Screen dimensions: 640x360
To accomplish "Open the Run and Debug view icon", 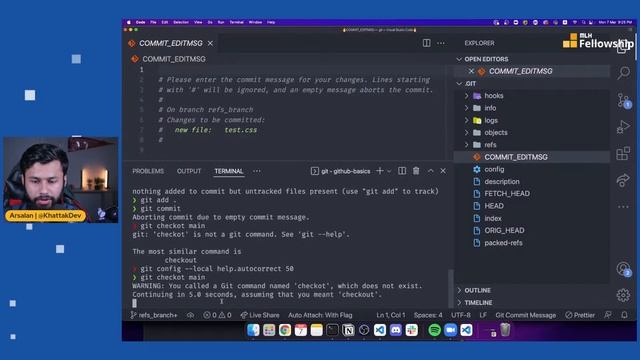I will pyautogui.click(x=623, y=127).
